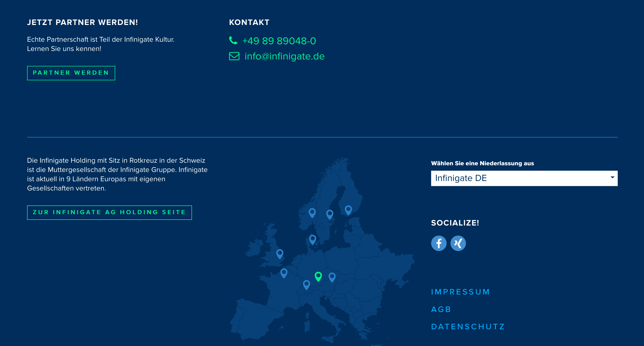Click the Kontakt heading
The height and width of the screenshot is (346, 644).
pyautogui.click(x=249, y=22)
